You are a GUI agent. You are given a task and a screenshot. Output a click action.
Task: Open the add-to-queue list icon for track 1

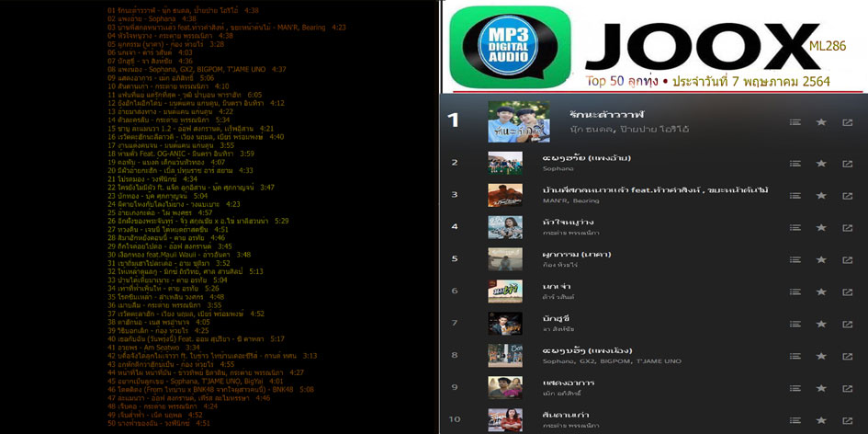click(795, 122)
